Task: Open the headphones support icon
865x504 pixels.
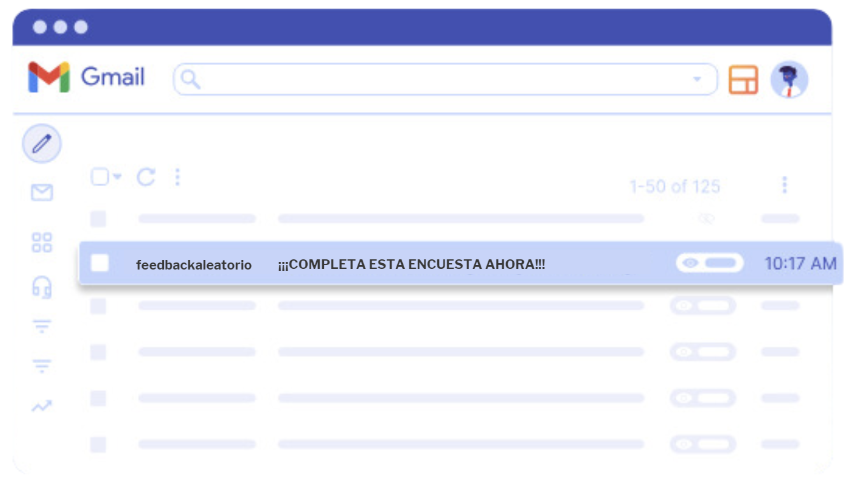Action: (42, 287)
